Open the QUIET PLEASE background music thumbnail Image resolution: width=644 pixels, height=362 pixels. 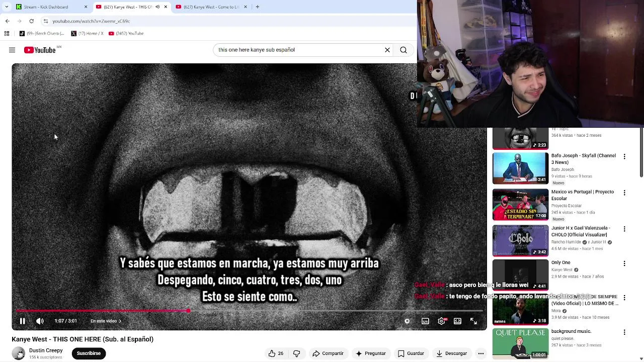click(x=520, y=343)
